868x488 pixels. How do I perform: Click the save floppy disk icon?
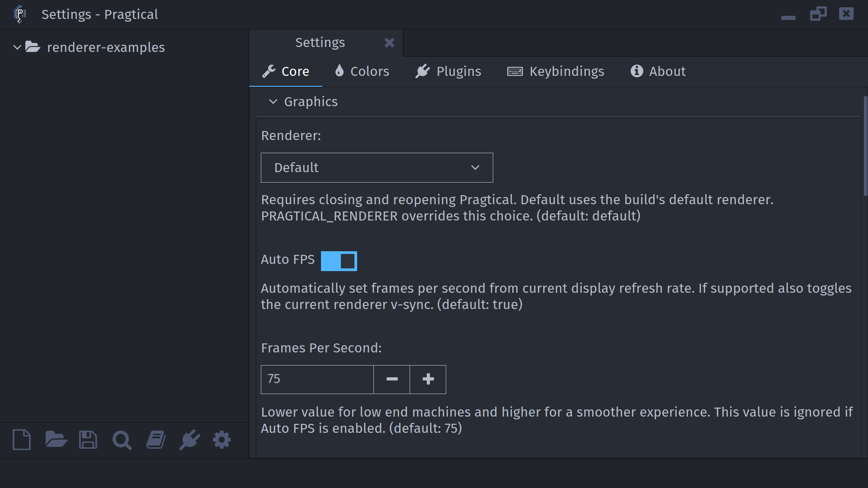pyautogui.click(x=88, y=440)
